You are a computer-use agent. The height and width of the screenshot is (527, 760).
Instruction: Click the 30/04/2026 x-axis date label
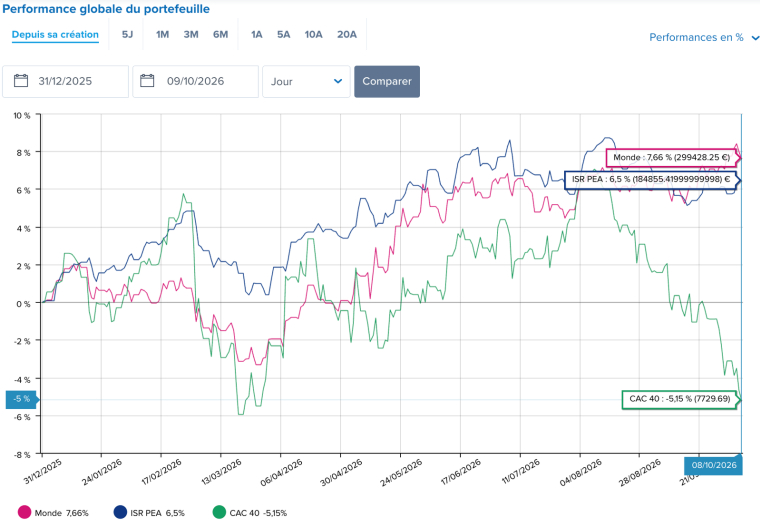coord(341,472)
